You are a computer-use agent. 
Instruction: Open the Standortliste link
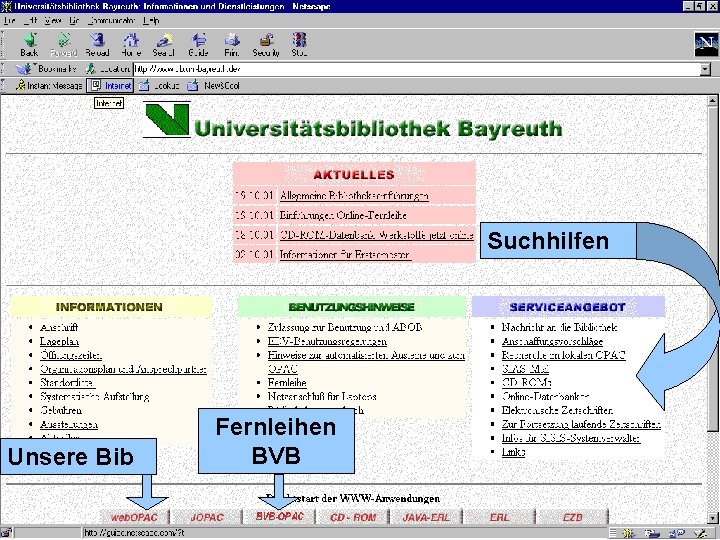tap(67, 383)
